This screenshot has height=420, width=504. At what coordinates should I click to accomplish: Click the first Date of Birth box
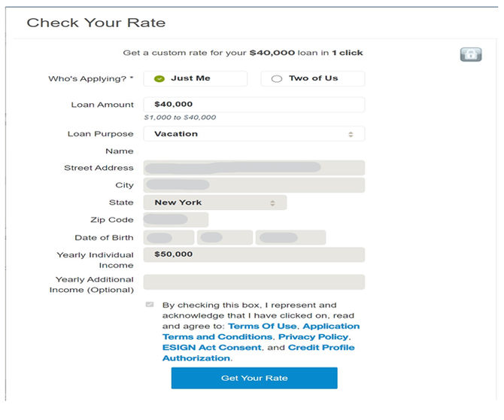[169, 238]
